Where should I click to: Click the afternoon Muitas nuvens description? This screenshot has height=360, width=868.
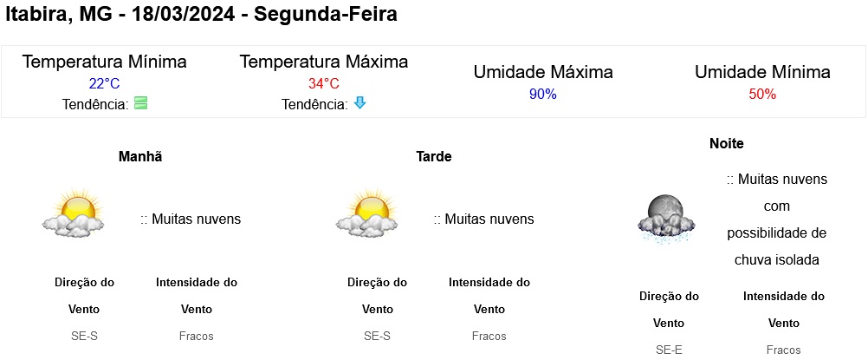tap(484, 219)
